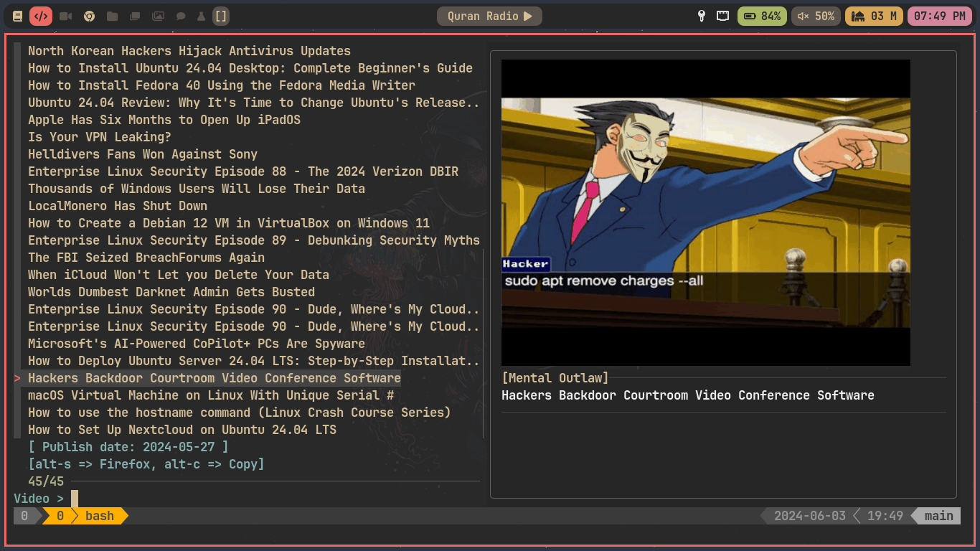Click the key icon in status bar

click(x=702, y=16)
